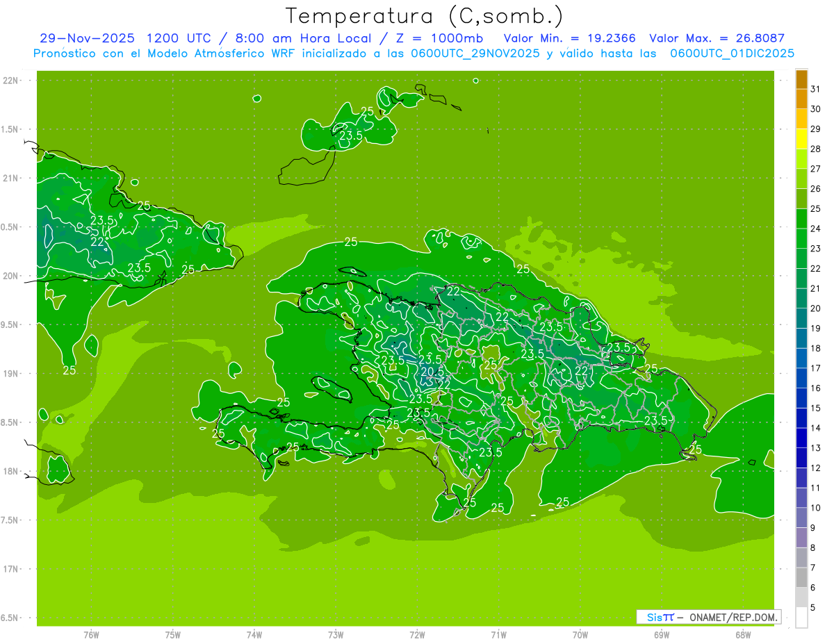The width and height of the screenshot is (834, 644).
Task: Click the "74W" longitude axis label
Action: [254, 635]
